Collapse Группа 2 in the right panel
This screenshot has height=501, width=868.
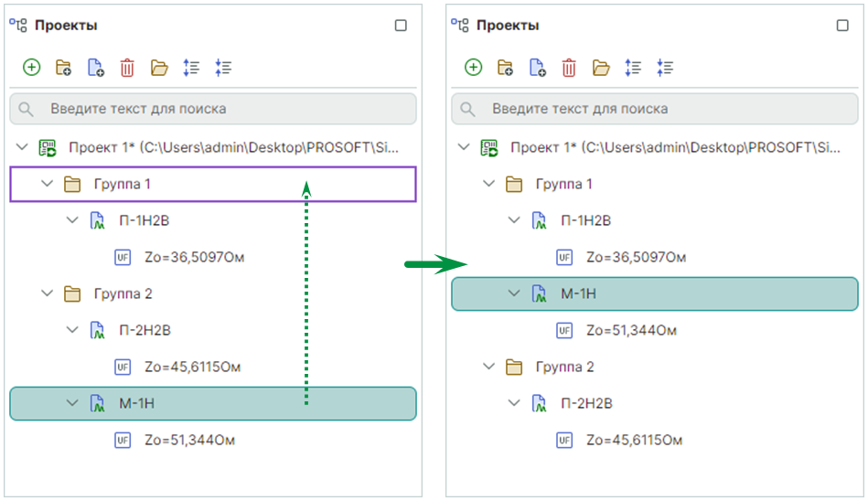(489, 367)
